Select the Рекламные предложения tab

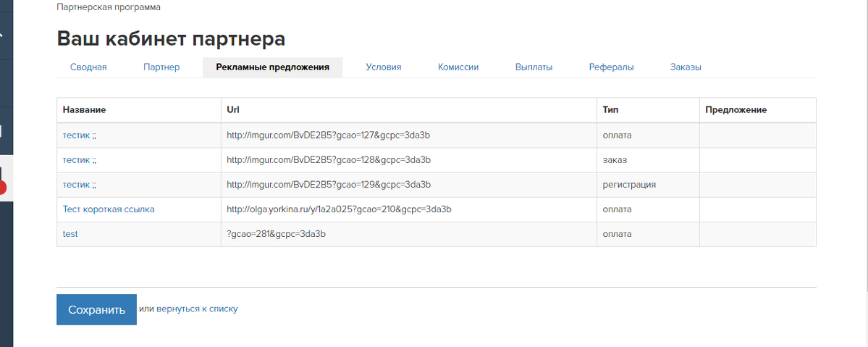[x=272, y=67]
